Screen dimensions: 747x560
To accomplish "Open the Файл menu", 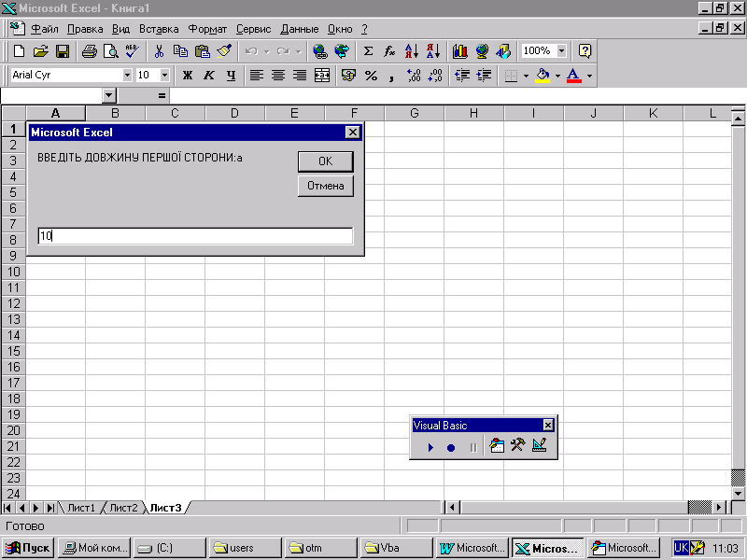I will pyautogui.click(x=45, y=29).
